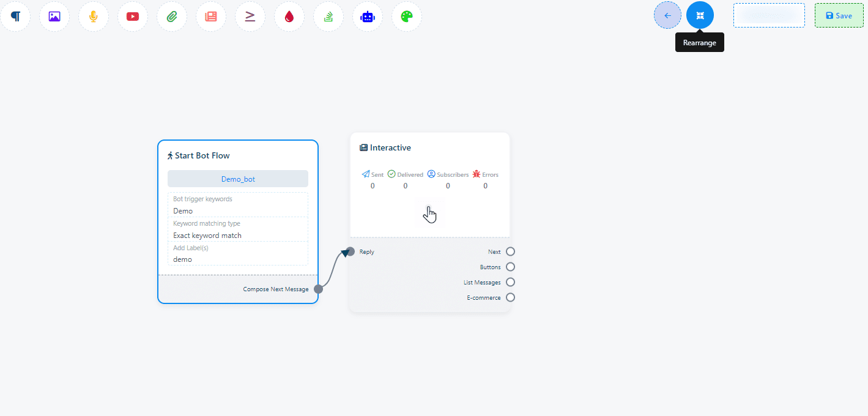Add a text paragraph block
The width and height of the screenshot is (868, 416).
coord(15,17)
